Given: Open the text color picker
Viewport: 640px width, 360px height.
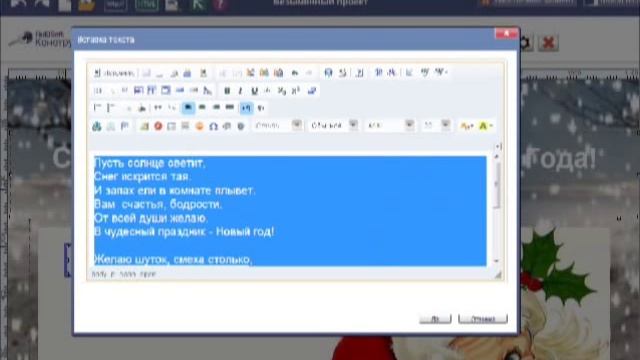Looking at the screenshot, I should pyautogui.click(x=467, y=126).
